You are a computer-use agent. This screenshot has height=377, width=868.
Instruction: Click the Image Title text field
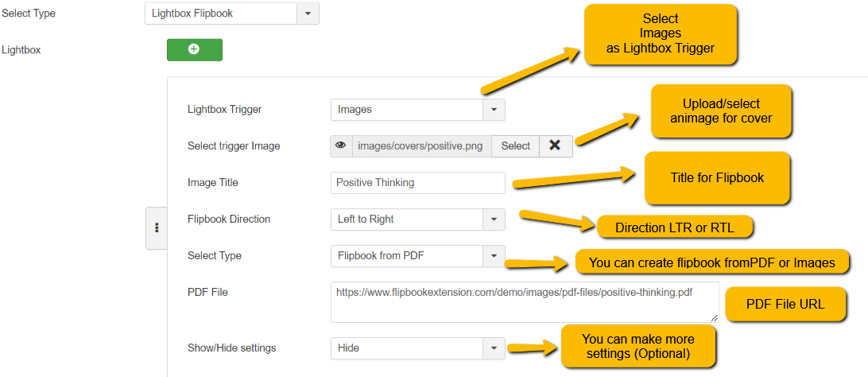[418, 183]
